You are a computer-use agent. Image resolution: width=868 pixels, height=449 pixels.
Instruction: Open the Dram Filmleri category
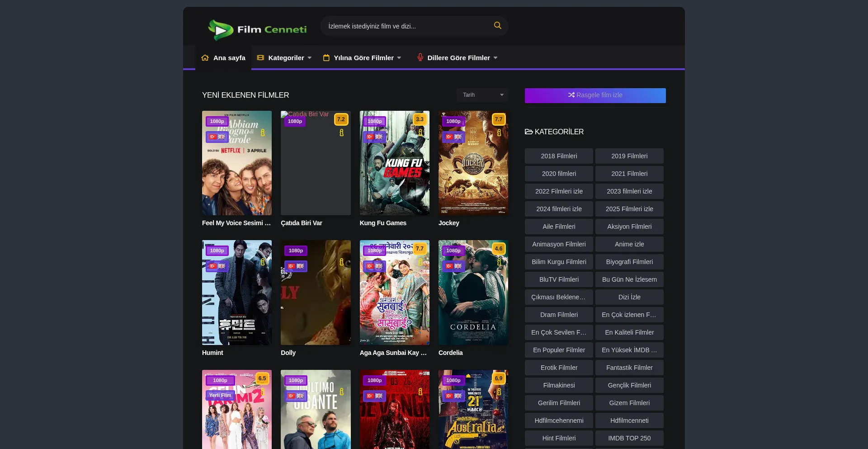pos(559,315)
